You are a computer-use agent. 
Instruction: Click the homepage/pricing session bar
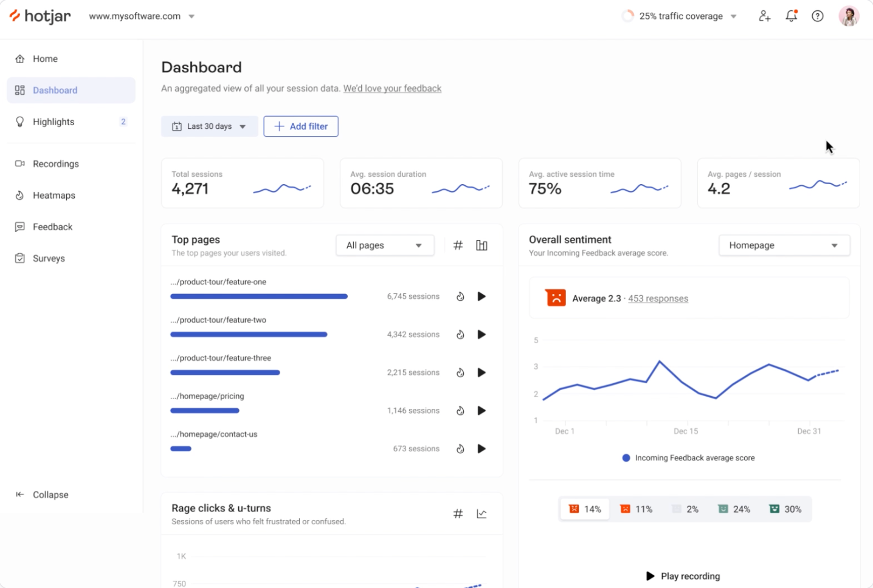(x=205, y=411)
